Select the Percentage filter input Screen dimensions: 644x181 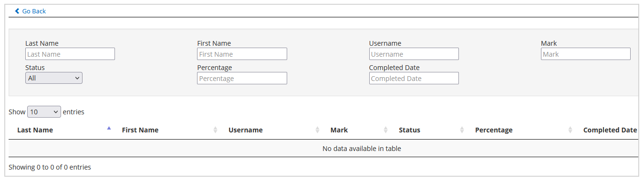click(242, 78)
